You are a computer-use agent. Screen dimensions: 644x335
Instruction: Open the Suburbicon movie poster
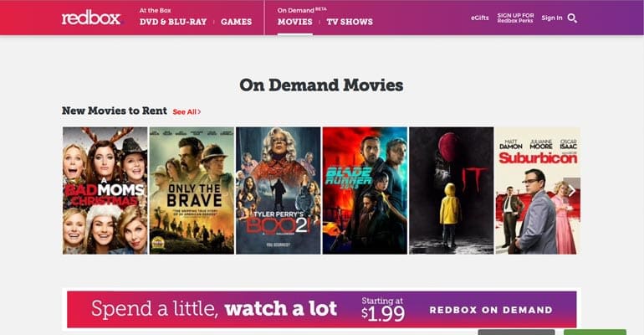(x=538, y=190)
